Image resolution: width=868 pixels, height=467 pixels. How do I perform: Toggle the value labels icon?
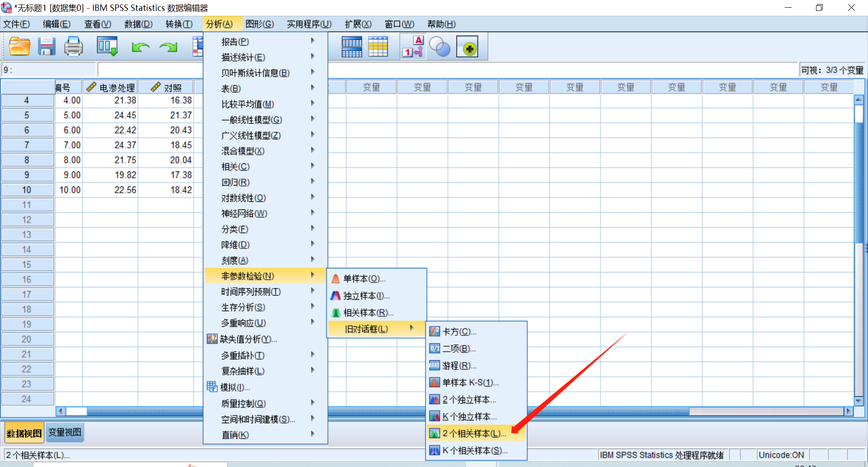[x=413, y=47]
